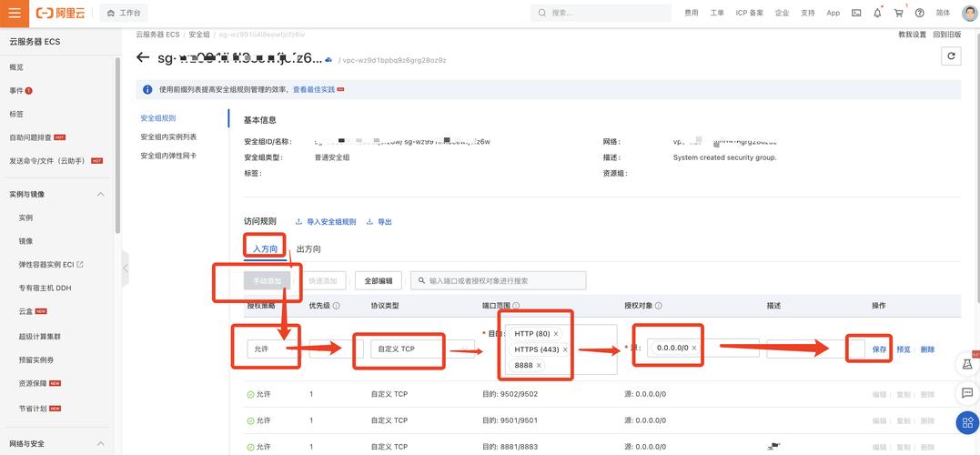The height and width of the screenshot is (455, 980).
Task: Open 概览 in the ECS sidebar
Action: click(x=16, y=67)
